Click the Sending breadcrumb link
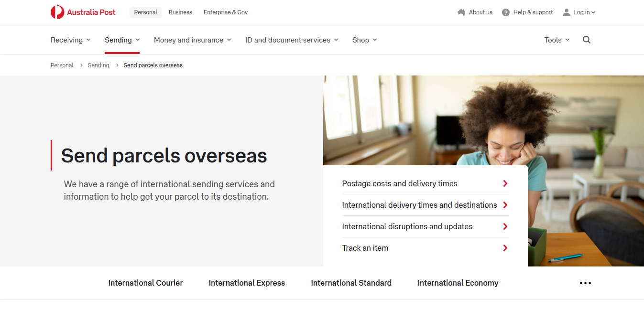This screenshot has width=644, height=310. coord(98,65)
